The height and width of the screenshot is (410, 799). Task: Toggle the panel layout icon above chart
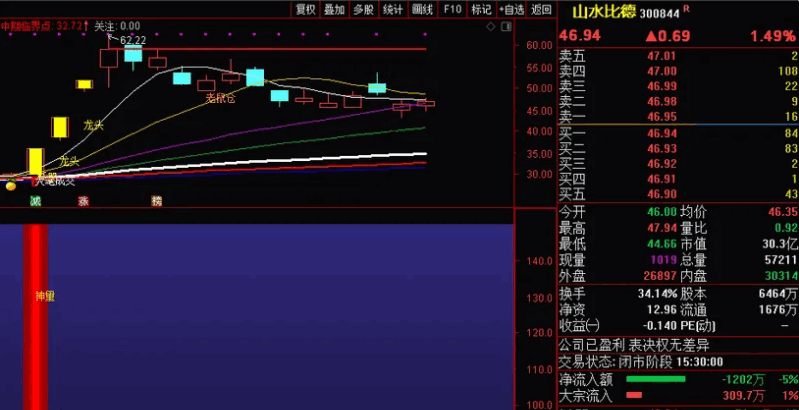[505, 26]
